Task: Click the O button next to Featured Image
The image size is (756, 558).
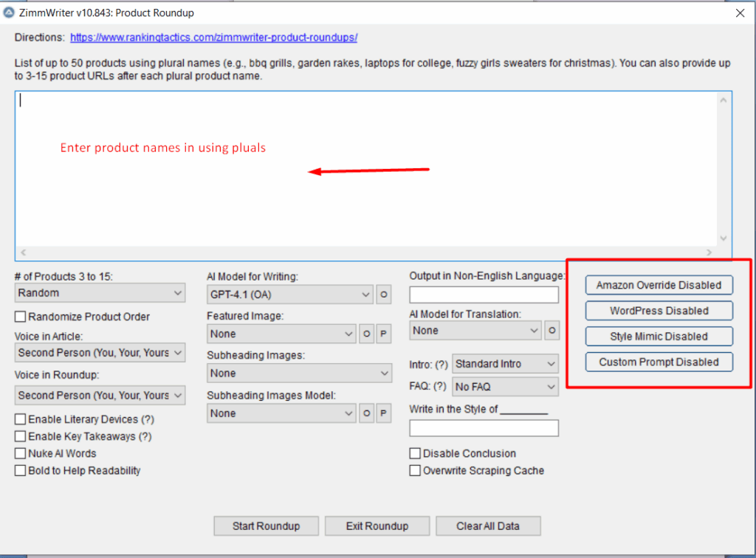Action: (367, 334)
